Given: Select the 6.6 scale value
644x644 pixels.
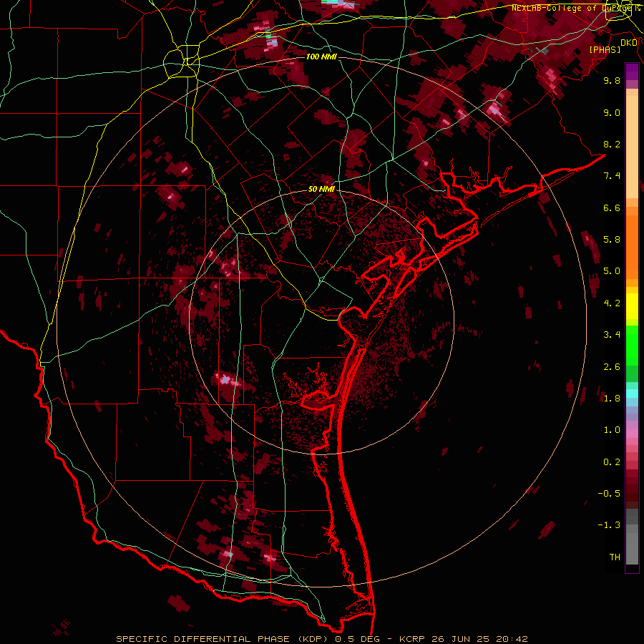Looking at the screenshot, I should (612, 208).
